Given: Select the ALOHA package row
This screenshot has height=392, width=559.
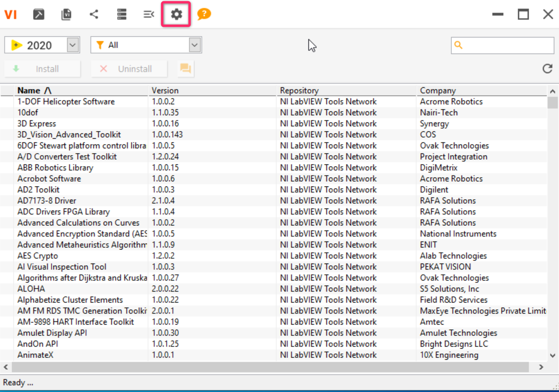Looking at the screenshot, I should click(x=274, y=289).
